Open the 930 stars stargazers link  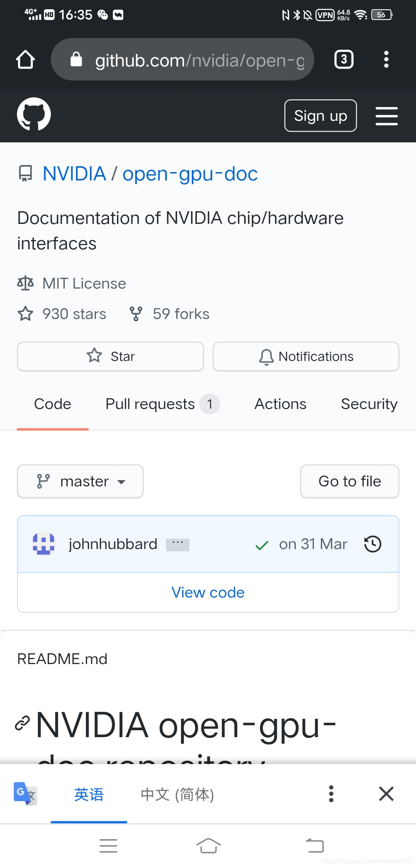click(x=74, y=314)
